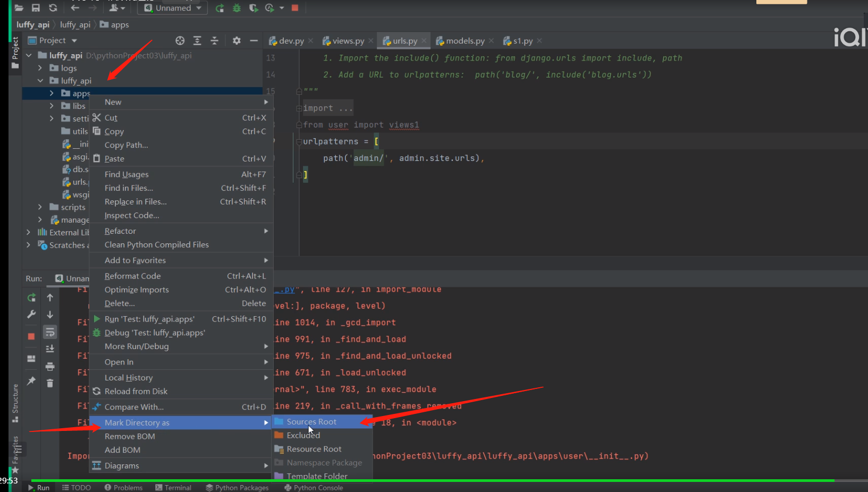Switch to the models.py editor tab
The image size is (868, 492).
[x=465, y=41]
